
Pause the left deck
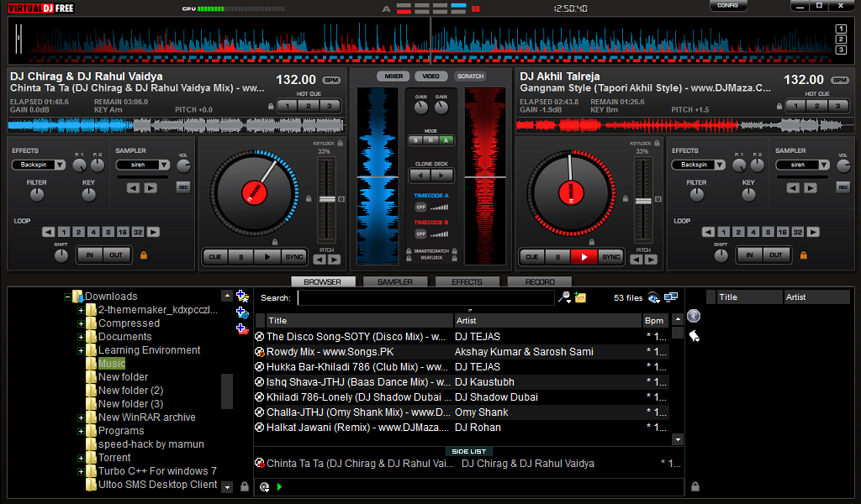coord(240,257)
